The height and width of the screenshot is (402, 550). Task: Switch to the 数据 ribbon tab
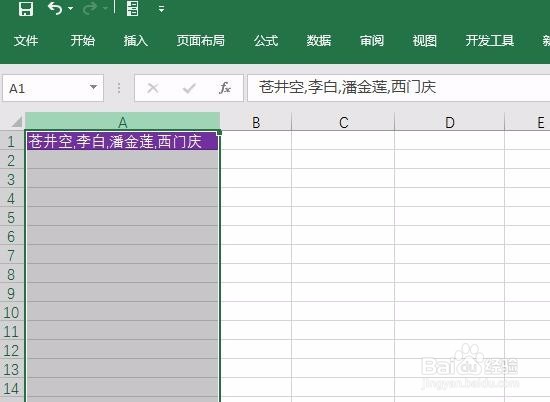pos(319,41)
